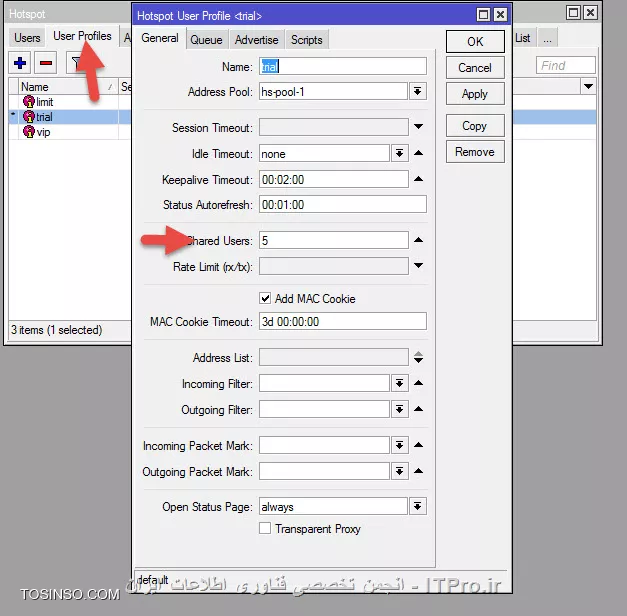Open Address Pool dropdown
627x616 pixels.
pyautogui.click(x=417, y=92)
